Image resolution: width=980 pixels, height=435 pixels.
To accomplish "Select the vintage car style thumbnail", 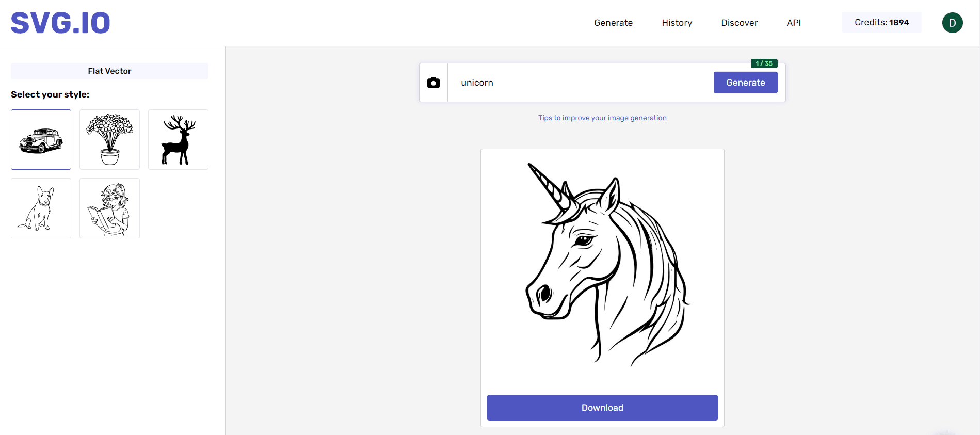I will coord(41,139).
